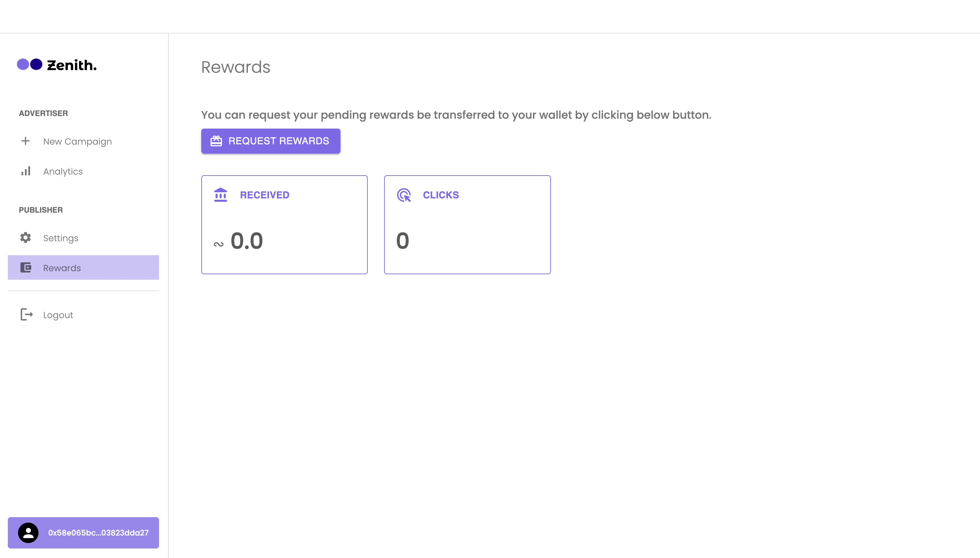Click the Rewards wallet icon in sidebar

tap(26, 267)
